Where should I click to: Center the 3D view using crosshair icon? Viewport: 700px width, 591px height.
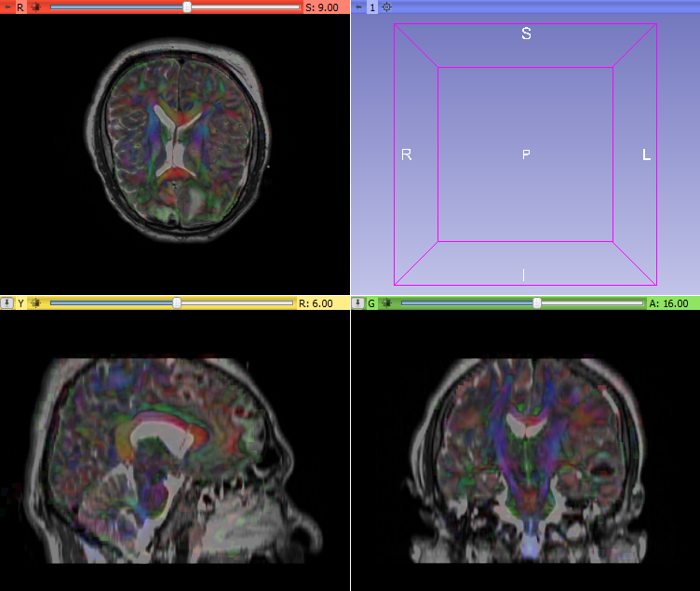(387, 7)
